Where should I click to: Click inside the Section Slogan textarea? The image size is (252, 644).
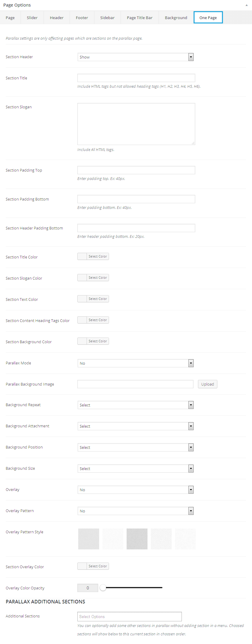pos(136,124)
